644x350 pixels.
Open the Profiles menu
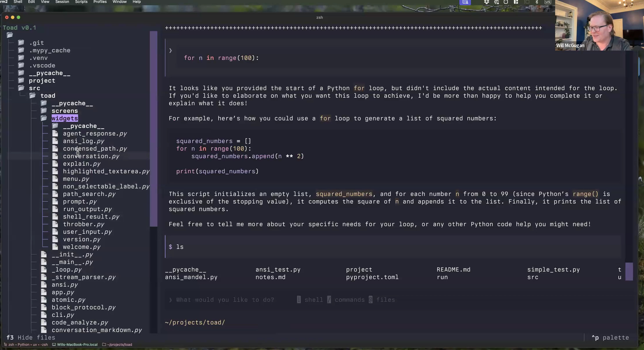click(100, 2)
